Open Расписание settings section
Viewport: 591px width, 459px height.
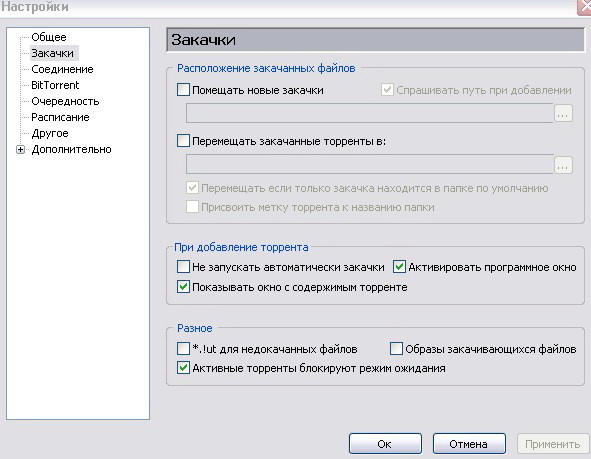[60, 117]
